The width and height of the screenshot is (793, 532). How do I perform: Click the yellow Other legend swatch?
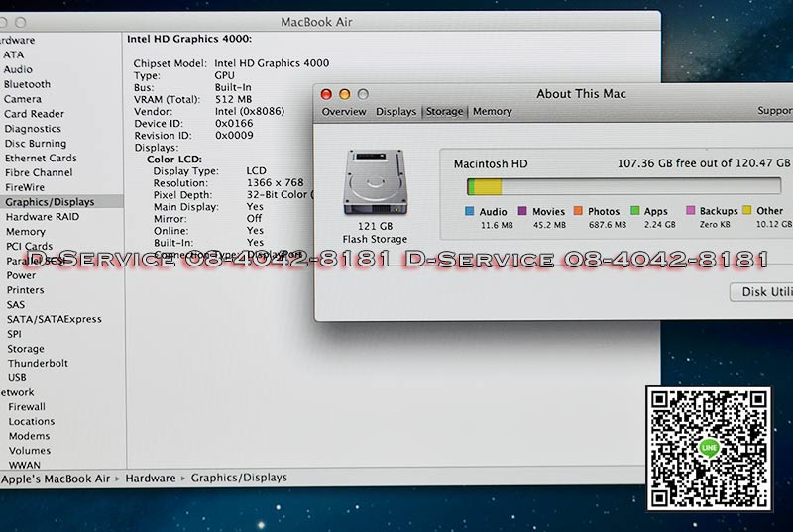pos(747,210)
